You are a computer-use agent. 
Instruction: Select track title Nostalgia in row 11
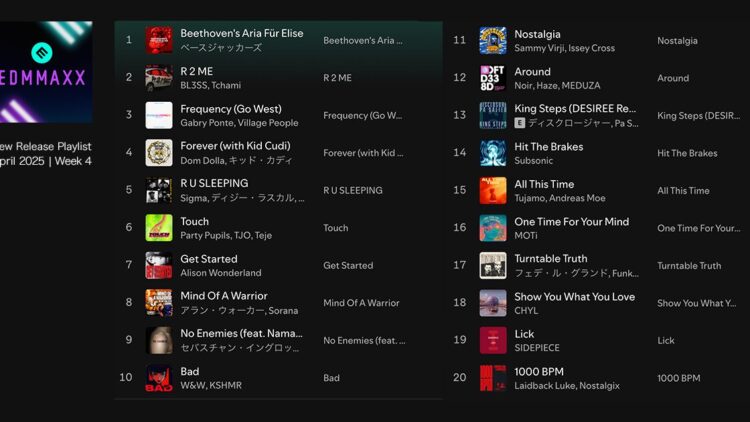pos(537,34)
